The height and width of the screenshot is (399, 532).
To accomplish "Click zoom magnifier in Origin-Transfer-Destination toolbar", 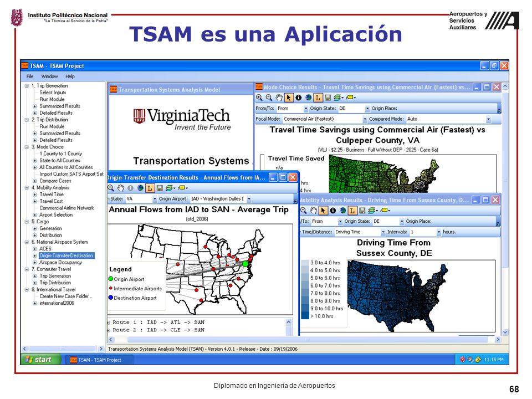I will click(111, 188).
